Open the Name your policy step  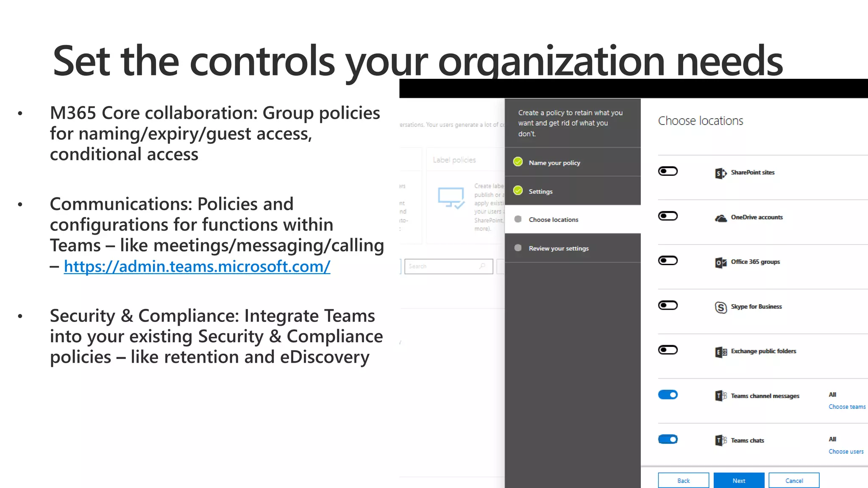[573, 162]
